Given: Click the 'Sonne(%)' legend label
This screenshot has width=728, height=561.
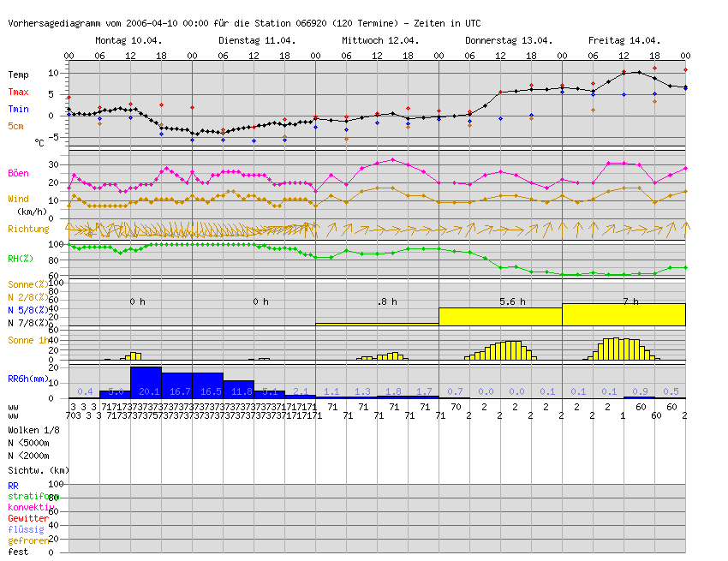Looking at the screenshot, I should click(28, 284).
